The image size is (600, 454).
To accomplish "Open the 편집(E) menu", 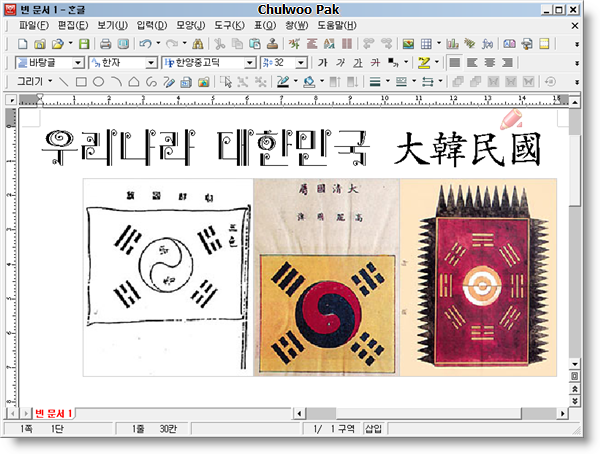I will tap(73, 25).
